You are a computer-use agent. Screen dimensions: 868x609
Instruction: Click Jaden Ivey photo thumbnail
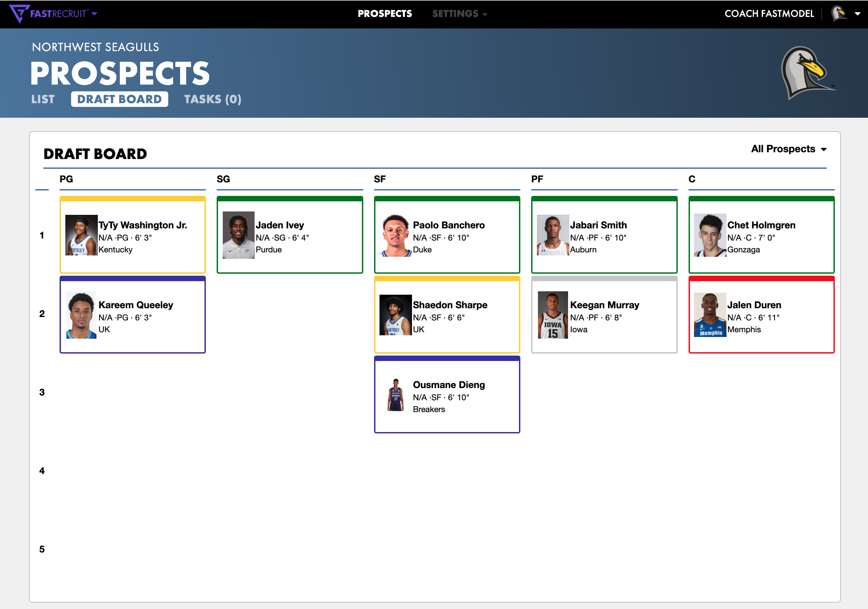point(239,235)
